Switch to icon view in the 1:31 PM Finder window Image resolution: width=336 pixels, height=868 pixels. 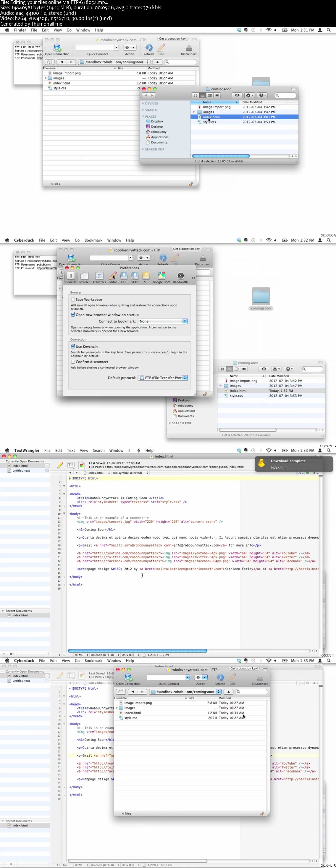pyautogui.click(x=195, y=95)
